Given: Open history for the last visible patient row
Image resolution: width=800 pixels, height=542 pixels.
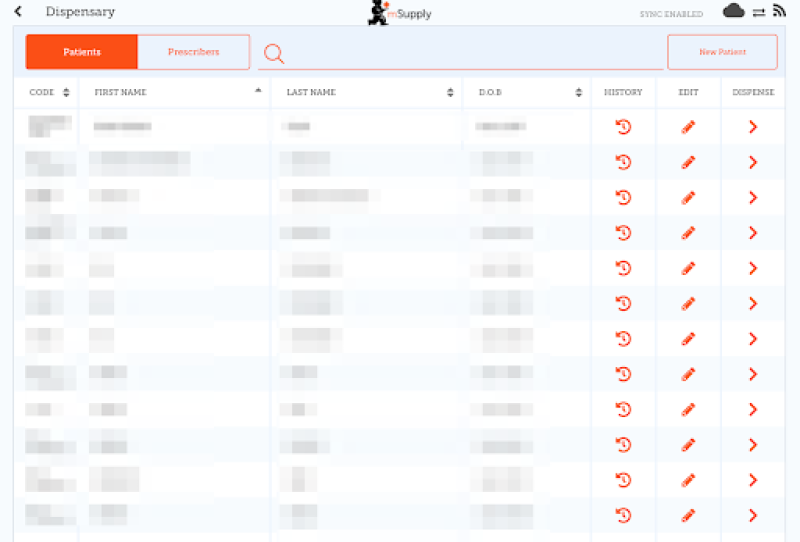Looking at the screenshot, I should click(623, 515).
